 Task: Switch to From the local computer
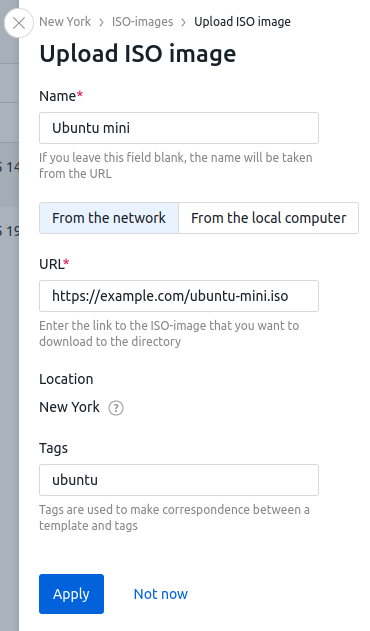[x=269, y=218]
